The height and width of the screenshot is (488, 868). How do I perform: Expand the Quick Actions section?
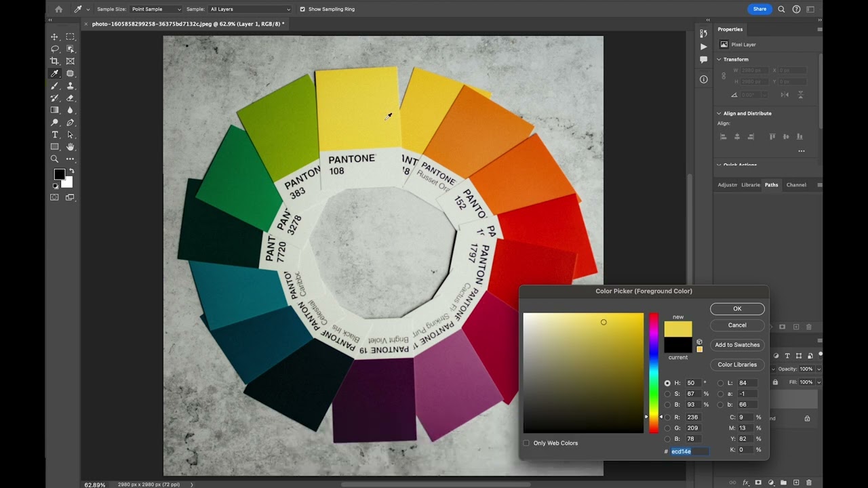[719, 165]
